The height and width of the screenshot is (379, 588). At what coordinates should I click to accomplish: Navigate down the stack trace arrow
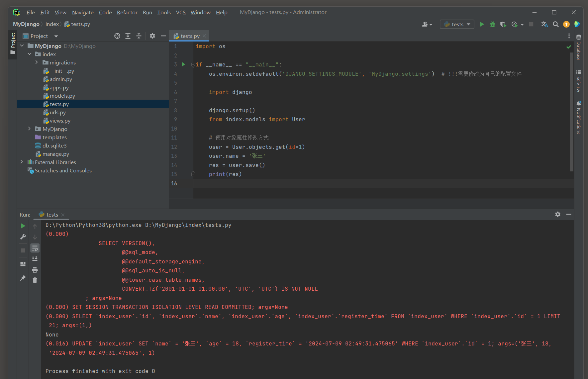pos(35,237)
